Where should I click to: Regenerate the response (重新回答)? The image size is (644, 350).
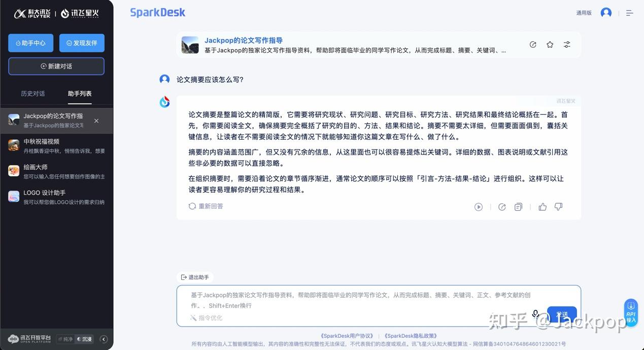206,206
